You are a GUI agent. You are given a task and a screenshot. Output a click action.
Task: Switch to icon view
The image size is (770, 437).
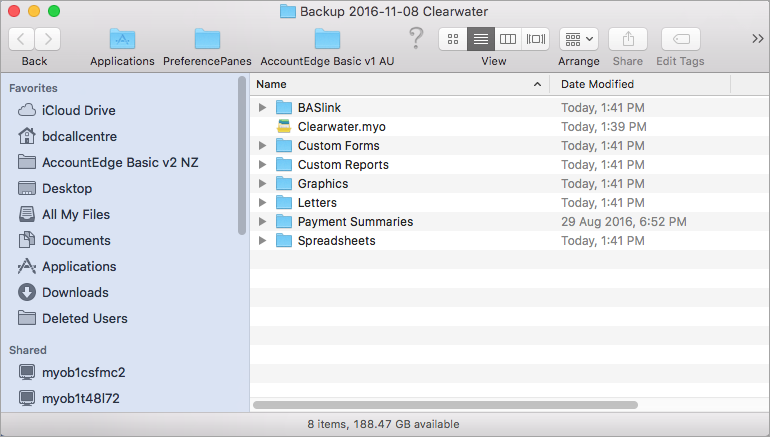[453, 39]
